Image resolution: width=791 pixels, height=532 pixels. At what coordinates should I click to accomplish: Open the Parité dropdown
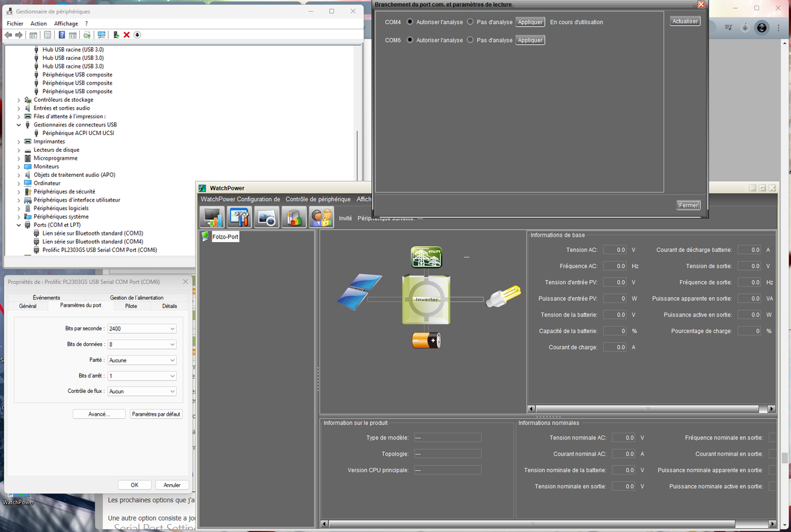tap(142, 360)
